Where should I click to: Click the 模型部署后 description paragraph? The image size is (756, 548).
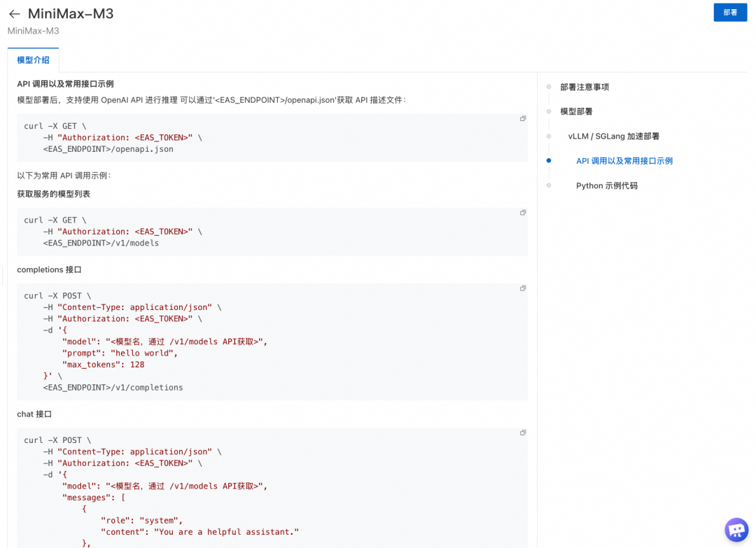211,100
